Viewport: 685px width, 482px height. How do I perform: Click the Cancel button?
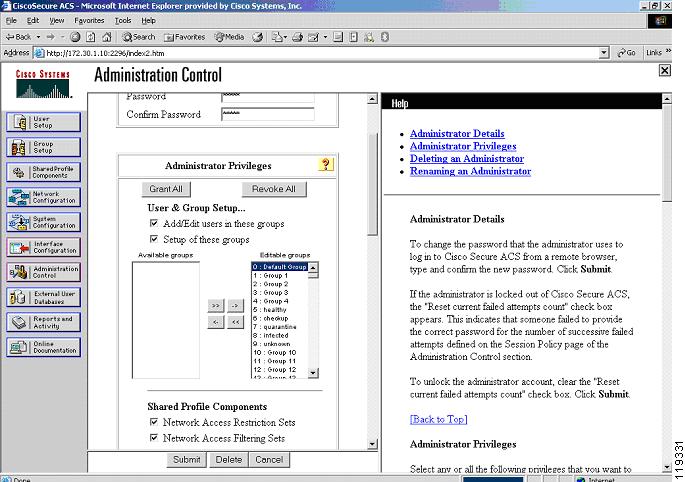tap(269, 460)
